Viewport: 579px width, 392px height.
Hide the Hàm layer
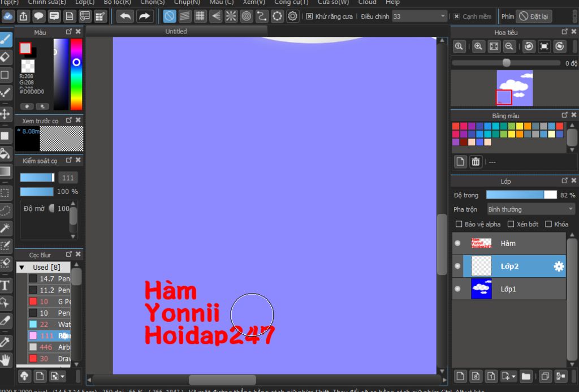[457, 243]
